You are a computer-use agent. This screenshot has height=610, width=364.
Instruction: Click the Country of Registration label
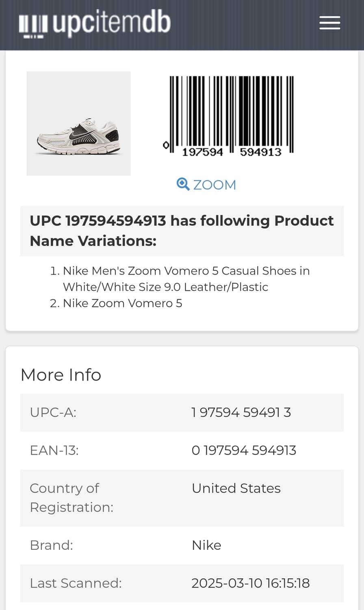[x=71, y=498]
